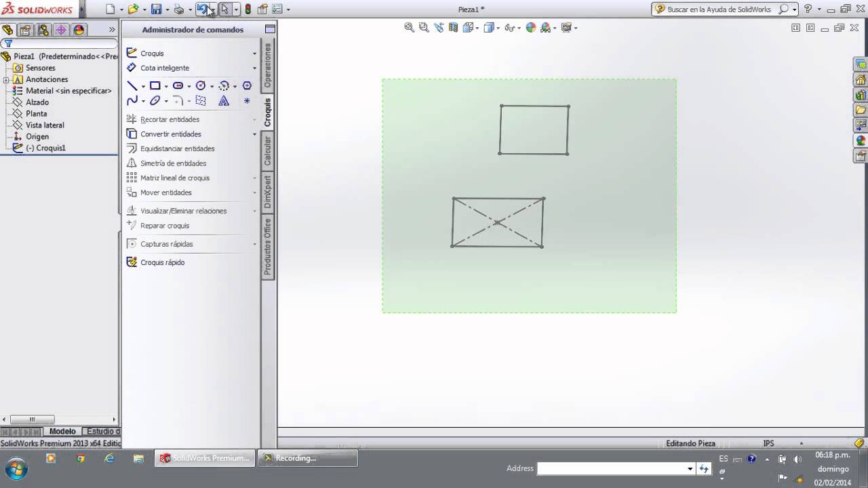
Task: Select the Plane sketch tool
Action: pos(201,101)
